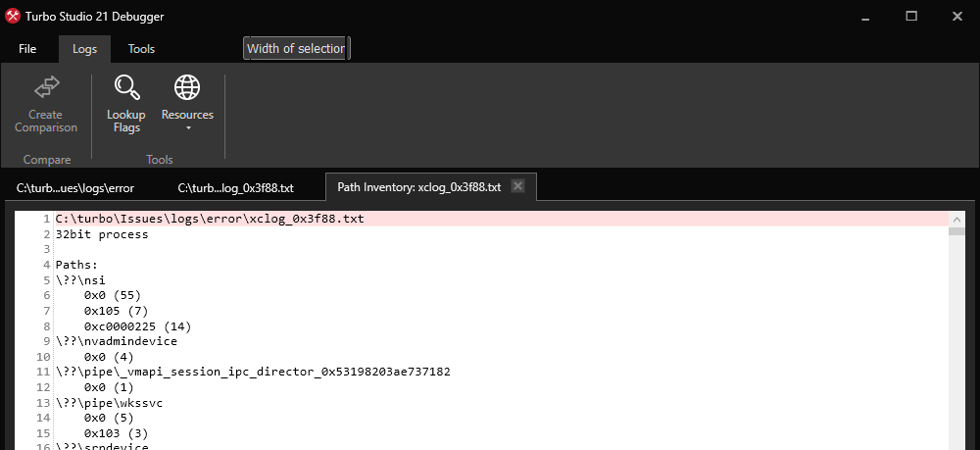
Task: Switch to the C:\turb...ues\logs\error tab
Action: pyautogui.click(x=75, y=187)
